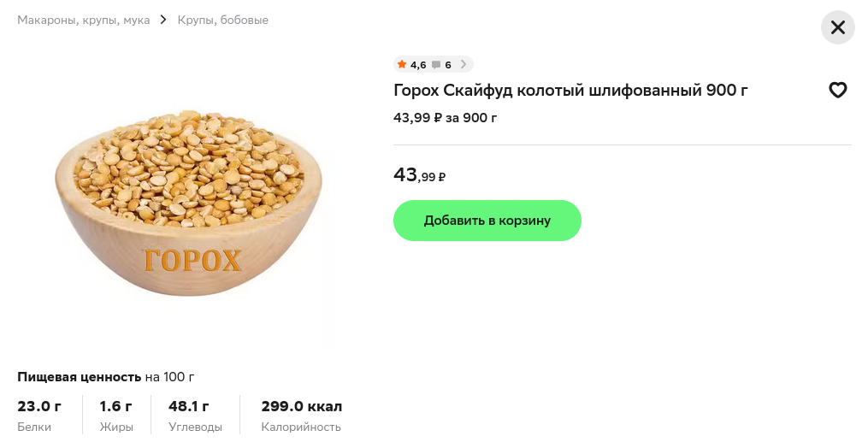Click the large 43,99 ₽ price
The height and width of the screenshot is (448, 868).
(x=419, y=175)
